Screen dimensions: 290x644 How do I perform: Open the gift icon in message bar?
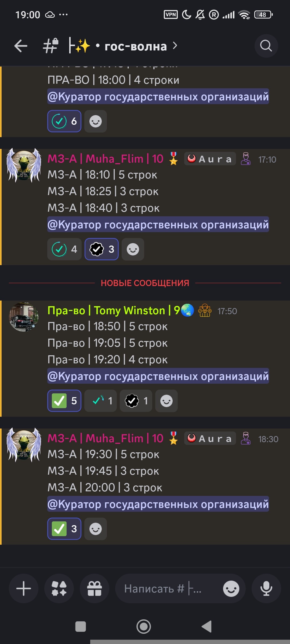tap(95, 588)
